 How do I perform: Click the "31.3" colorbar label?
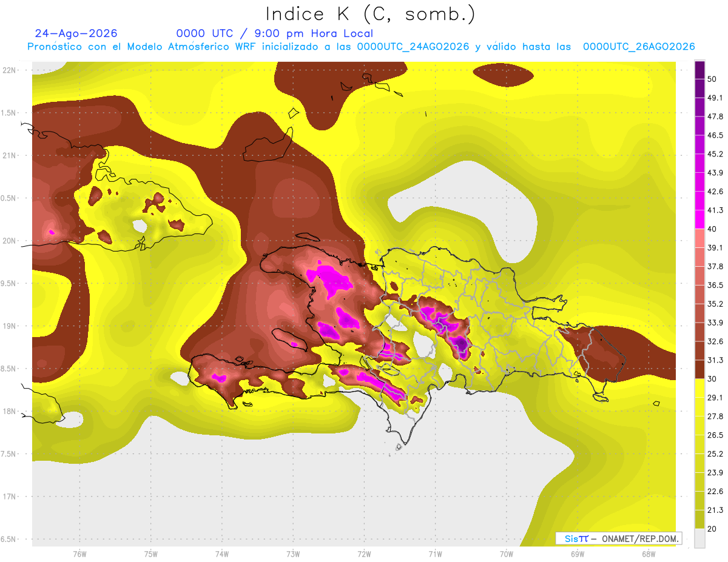[x=715, y=360]
